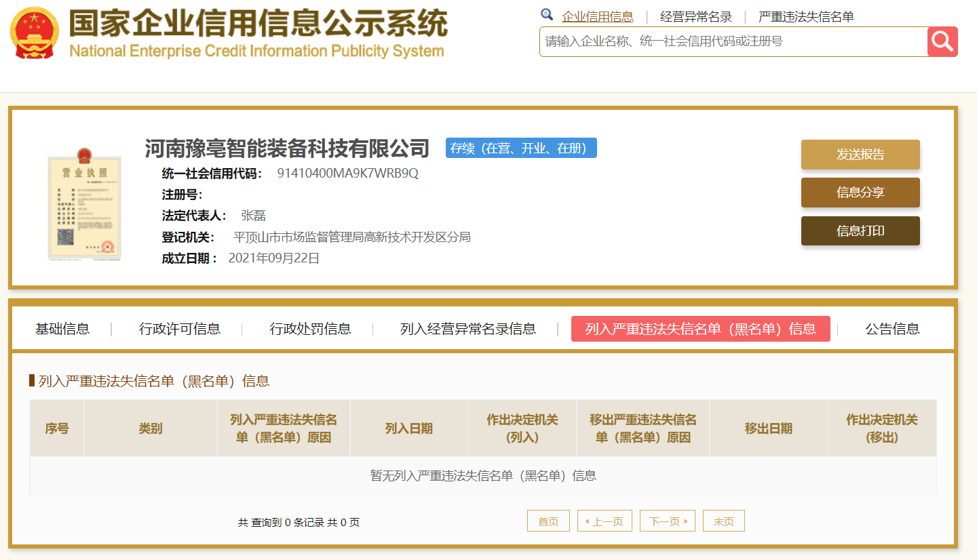Click the 登记机关 label
Image resolution: width=977 pixels, height=560 pixels.
pos(188,237)
